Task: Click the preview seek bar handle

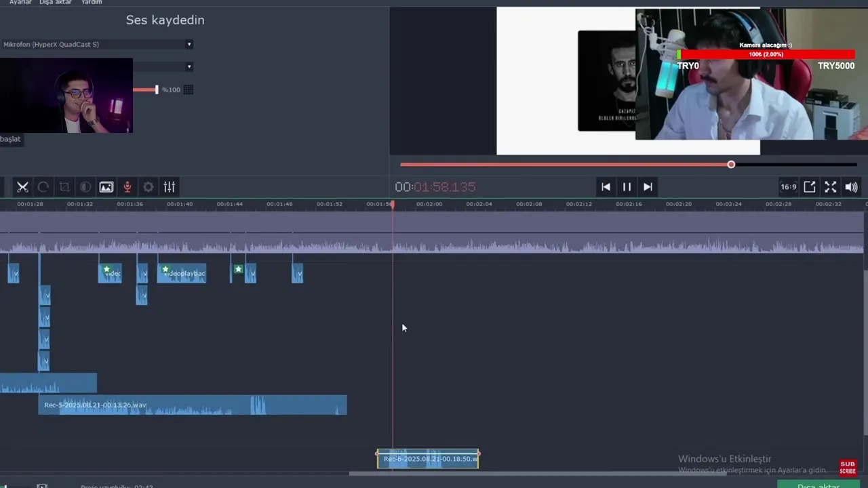Action: pyautogui.click(x=731, y=165)
